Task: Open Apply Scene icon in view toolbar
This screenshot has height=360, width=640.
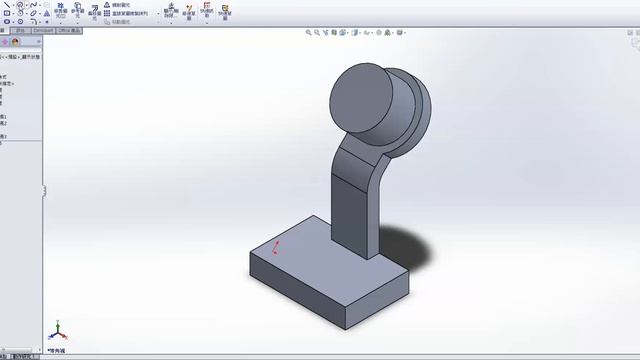Action: click(387, 33)
